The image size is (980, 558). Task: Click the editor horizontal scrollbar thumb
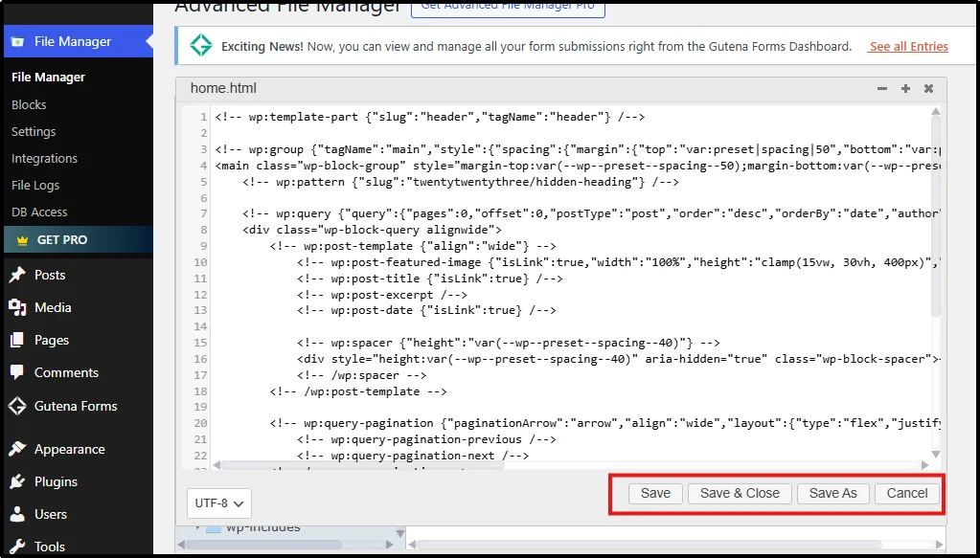pyautogui.click(x=362, y=465)
